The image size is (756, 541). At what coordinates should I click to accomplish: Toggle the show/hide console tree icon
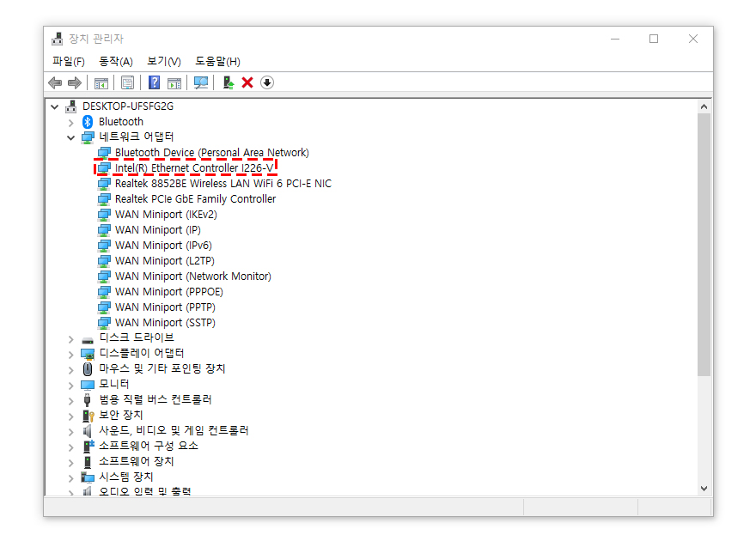[101, 82]
